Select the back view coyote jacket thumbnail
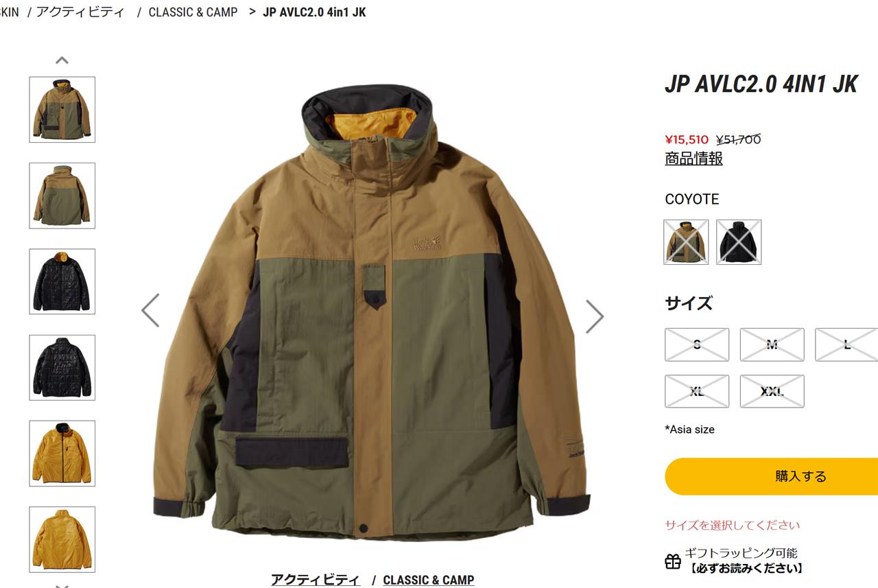The width and height of the screenshot is (878, 588). [x=62, y=196]
